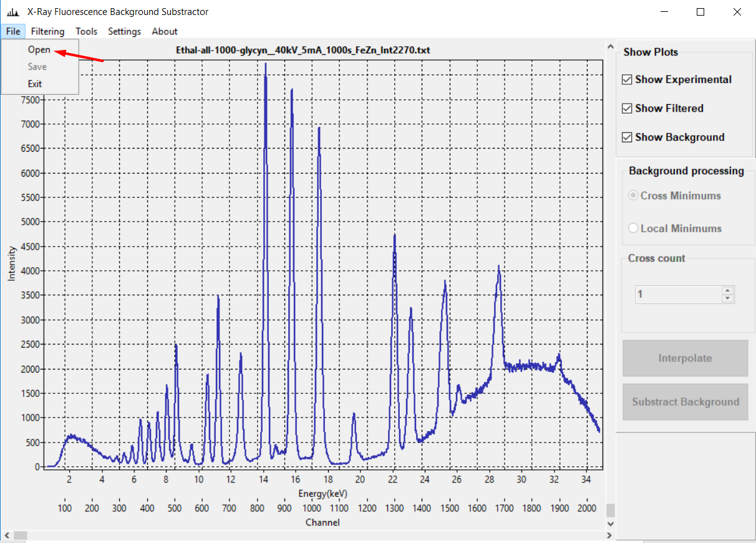Click the vertical scrollbar up arrow
Screen dimensions: 756x543
[611, 47]
